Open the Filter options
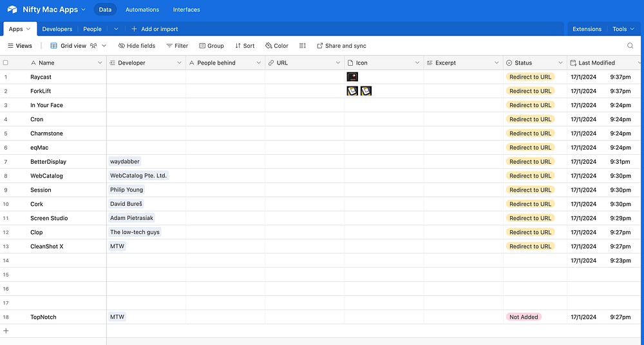Image resolution: width=644 pixels, height=345 pixels. (177, 46)
